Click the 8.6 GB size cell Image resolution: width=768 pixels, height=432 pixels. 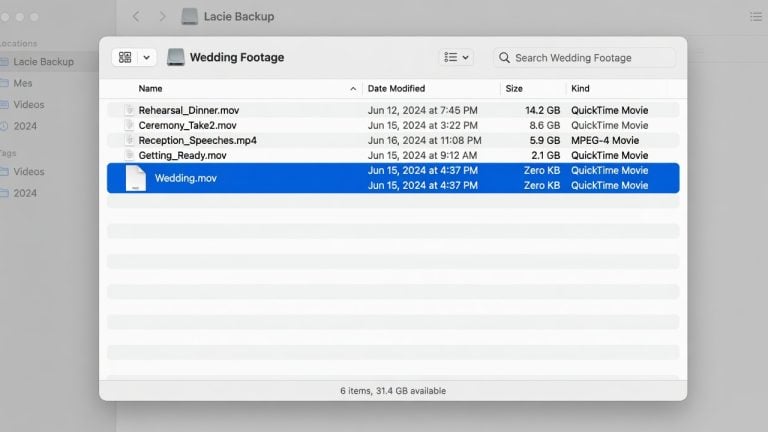click(544, 125)
